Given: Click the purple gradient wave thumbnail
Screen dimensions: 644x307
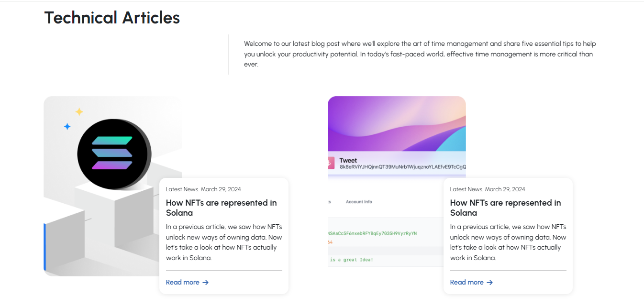Looking at the screenshot, I should coord(396,123).
